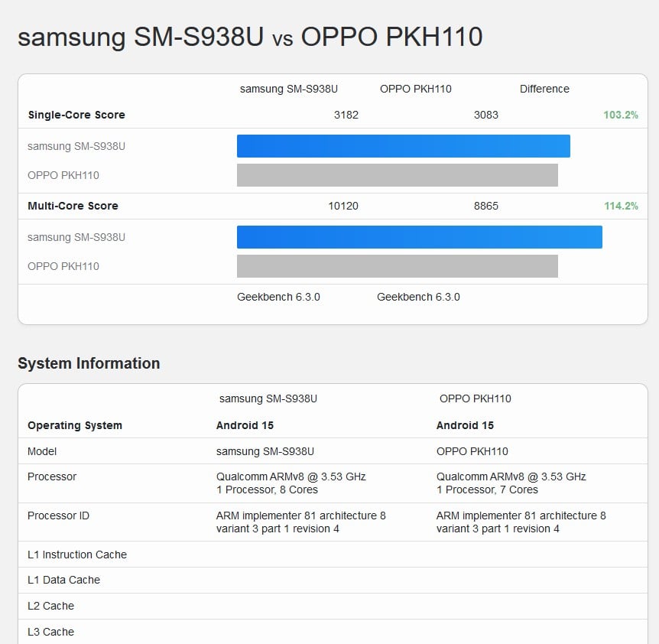The image size is (659, 644).
Task: Click the blue samsung Multi-Core score bar
Action: point(419,237)
